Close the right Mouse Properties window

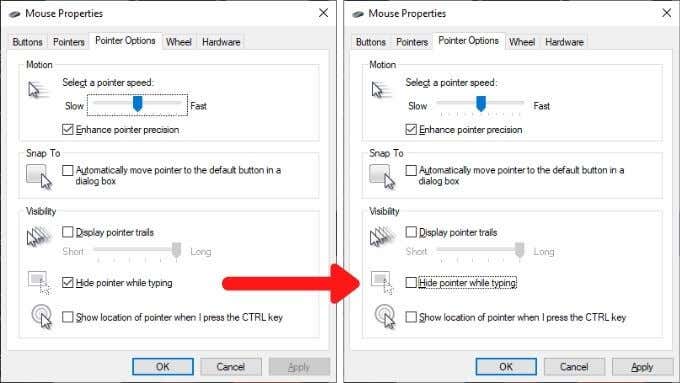point(667,13)
